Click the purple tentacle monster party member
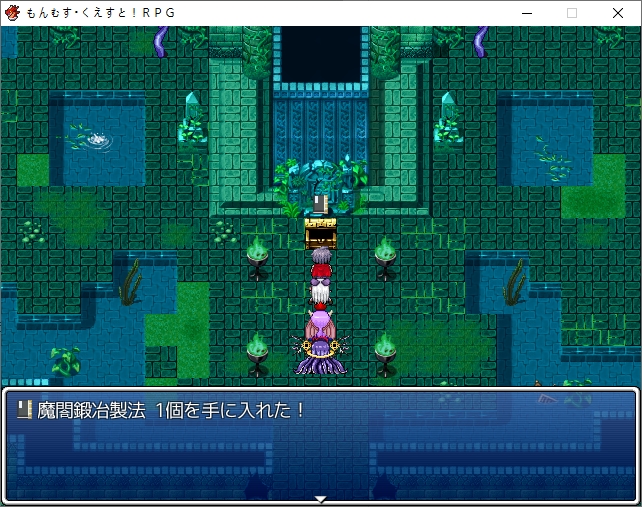Viewport: 642px width, 507px height. click(x=321, y=355)
